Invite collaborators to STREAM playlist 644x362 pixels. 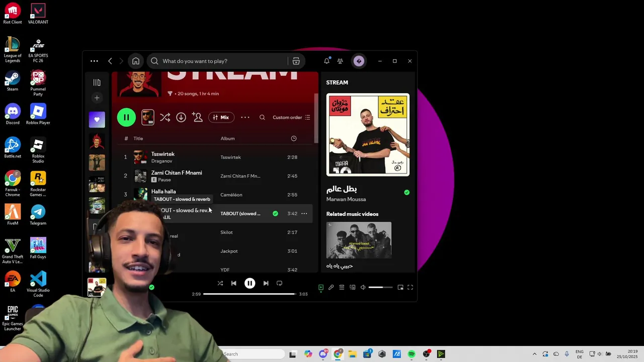[x=197, y=117]
